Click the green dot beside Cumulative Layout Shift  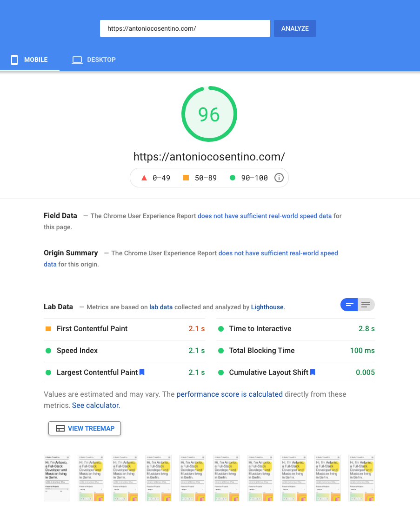click(x=221, y=373)
